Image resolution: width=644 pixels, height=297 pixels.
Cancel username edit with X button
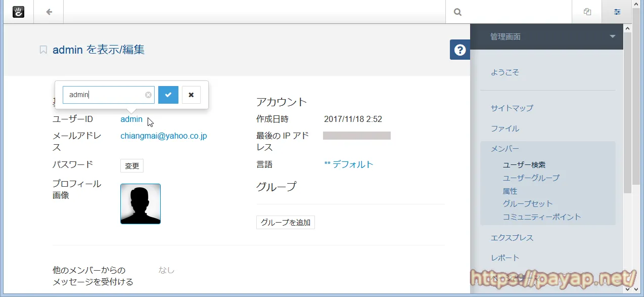[191, 95]
